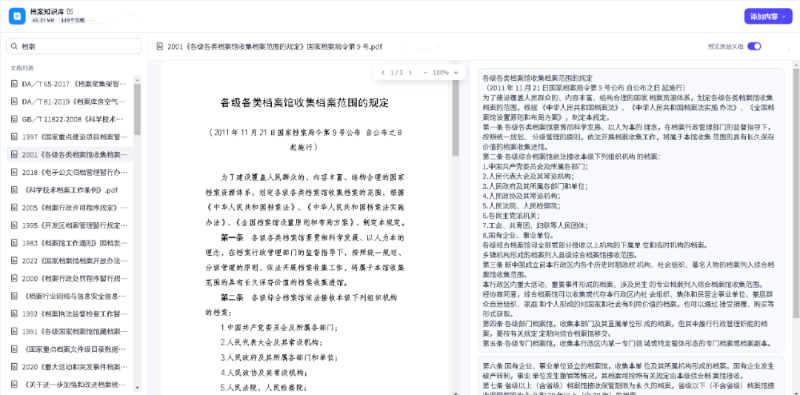Click the document list scroll-down arrow
The image size is (800, 395).
point(137,387)
